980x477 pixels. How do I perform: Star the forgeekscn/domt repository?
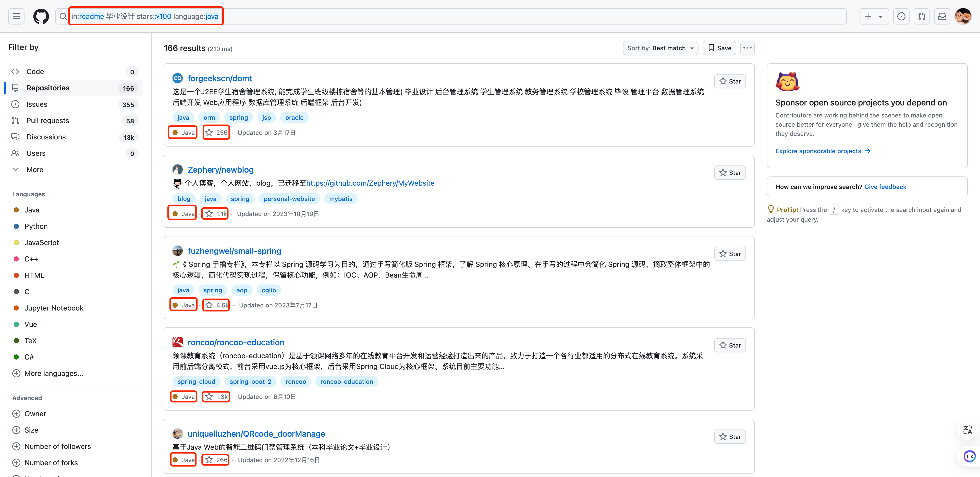pyautogui.click(x=730, y=81)
